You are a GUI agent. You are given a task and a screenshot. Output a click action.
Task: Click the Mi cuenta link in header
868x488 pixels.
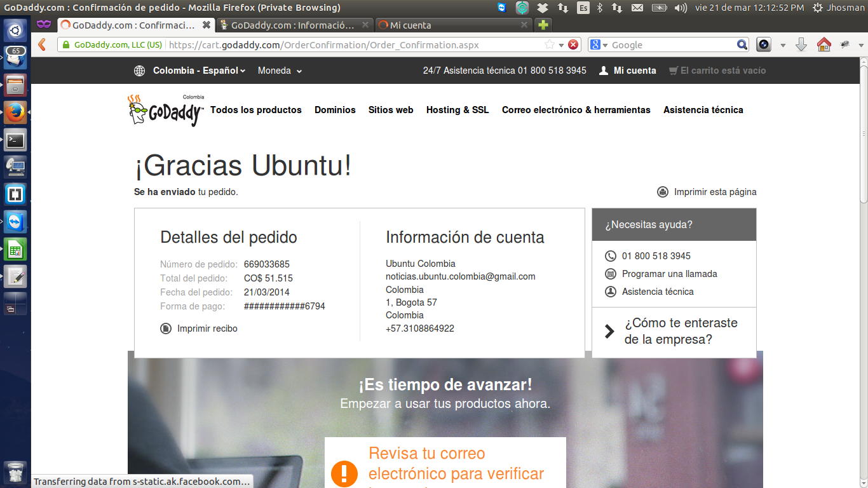pyautogui.click(x=634, y=71)
